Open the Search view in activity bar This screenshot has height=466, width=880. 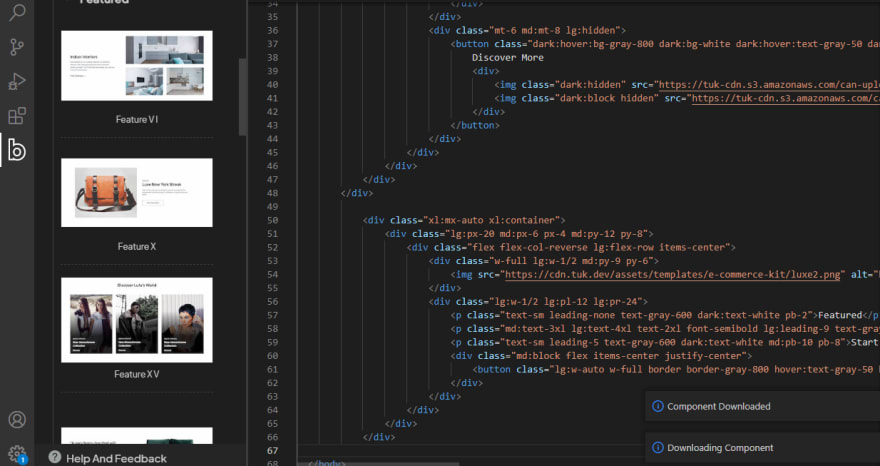point(17,12)
